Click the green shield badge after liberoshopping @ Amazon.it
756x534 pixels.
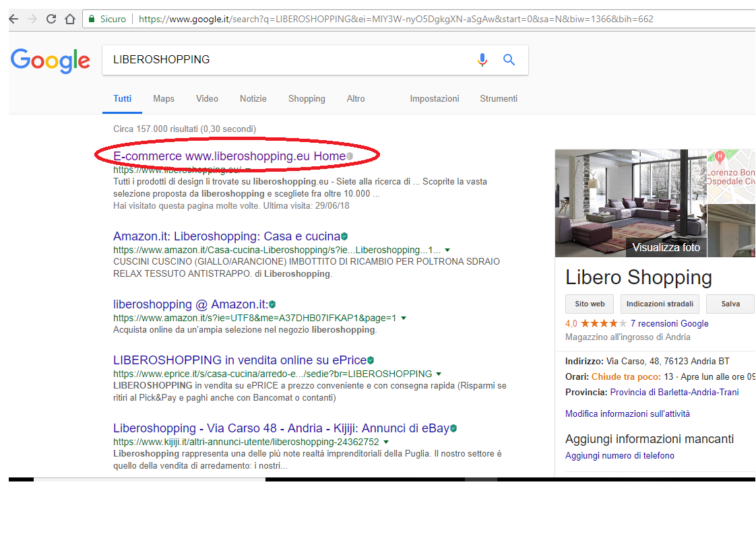point(272,304)
